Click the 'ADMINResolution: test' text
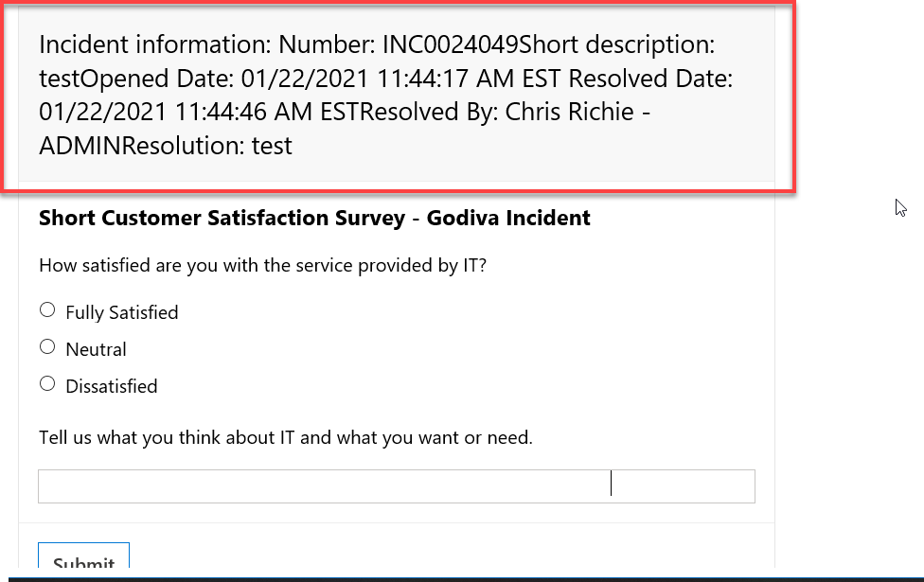Image resolution: width=924 pixels, height=582 pixels. click(x=166, y=146)
